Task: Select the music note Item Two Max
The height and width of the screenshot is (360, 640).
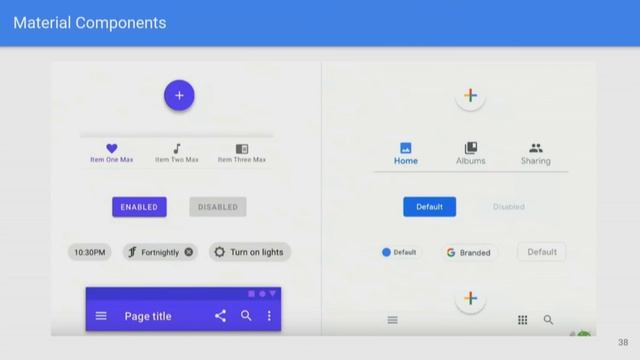Action: (177, 153)
